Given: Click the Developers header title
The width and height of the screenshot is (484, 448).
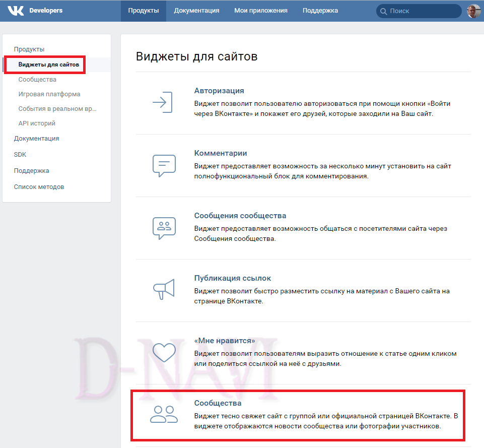Looking at the screenshot, I should pyautogui.click(x=46, y=11).
